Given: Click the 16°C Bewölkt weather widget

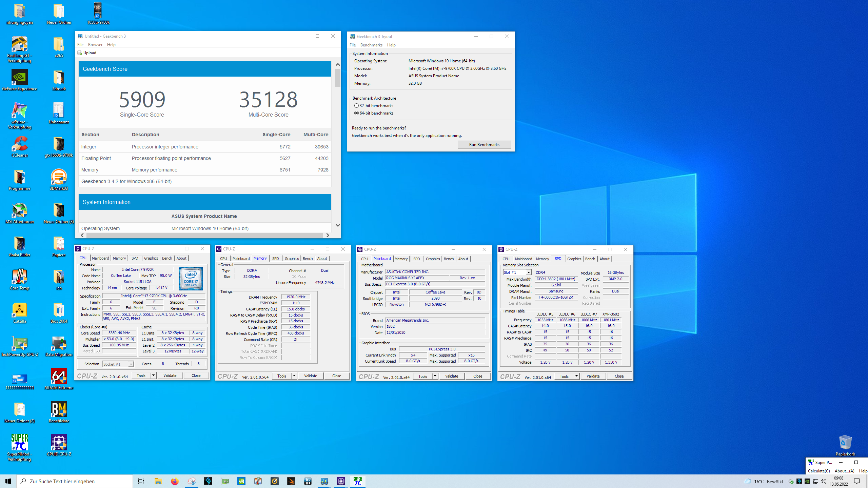Looking at the screenshot, I should pyautogui.click(x=764, y=481).
